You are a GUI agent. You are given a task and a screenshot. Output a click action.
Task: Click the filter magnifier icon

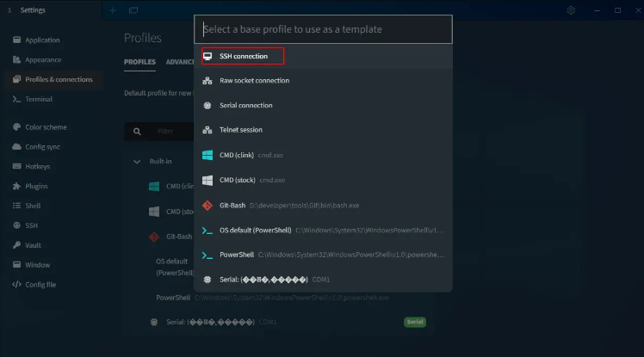point(137,132)
